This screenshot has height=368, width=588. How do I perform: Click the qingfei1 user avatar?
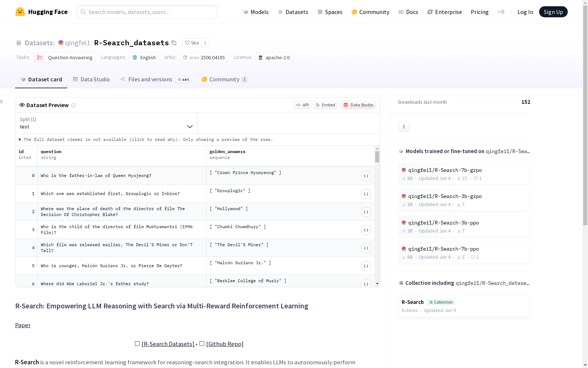(61, 43)
